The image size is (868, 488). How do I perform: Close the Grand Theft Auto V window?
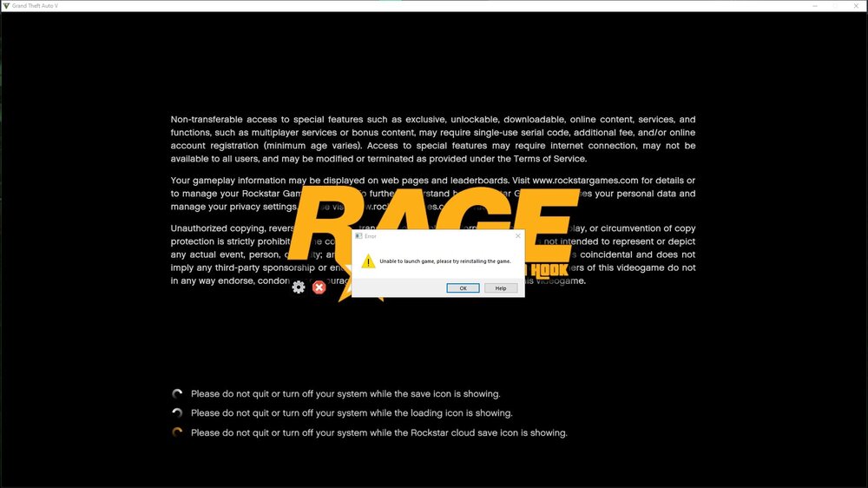[856, 5]
